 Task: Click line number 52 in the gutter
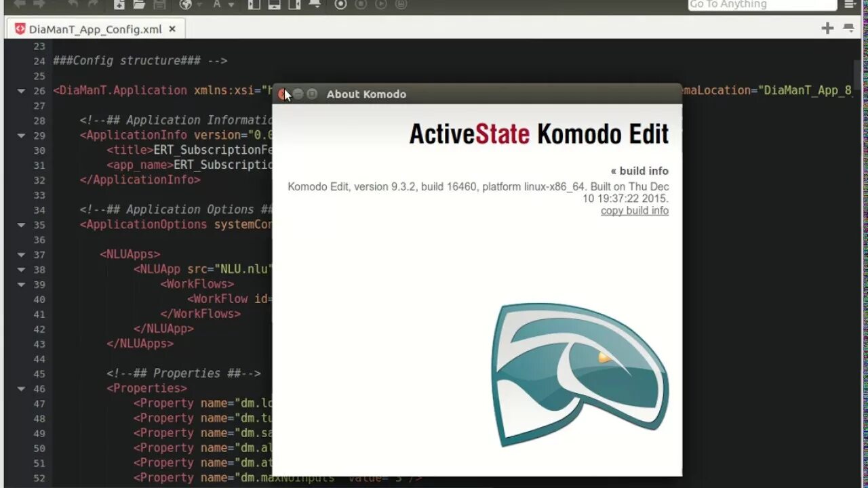pos(39,478)
